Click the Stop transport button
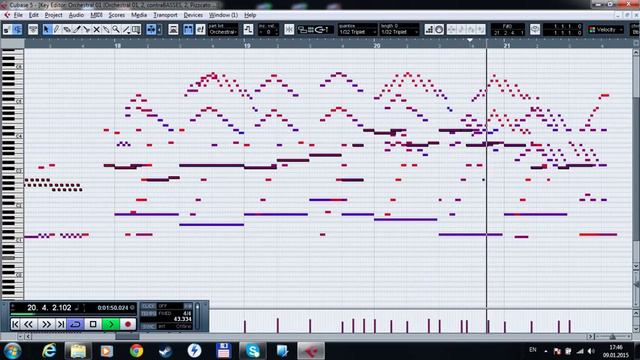This screenshot has width=640, height=360. pyautogui.click(x=93, y=324)
